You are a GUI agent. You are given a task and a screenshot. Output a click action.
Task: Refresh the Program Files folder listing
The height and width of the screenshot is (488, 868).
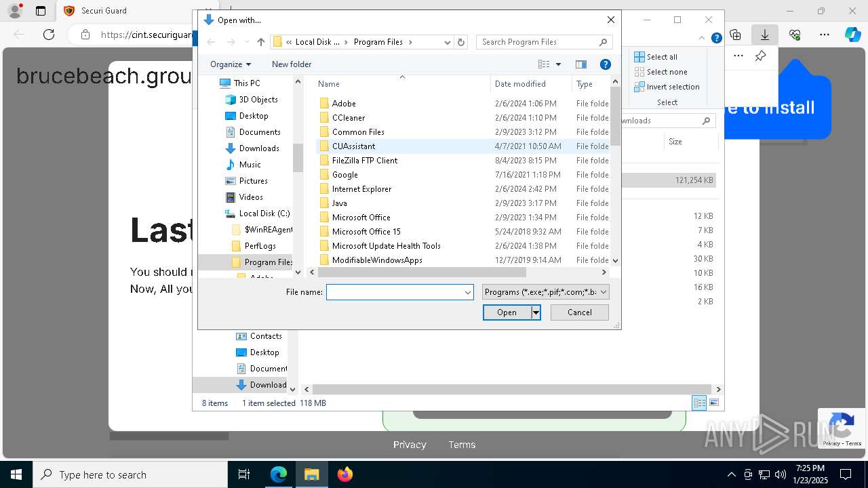coord(461,42)
